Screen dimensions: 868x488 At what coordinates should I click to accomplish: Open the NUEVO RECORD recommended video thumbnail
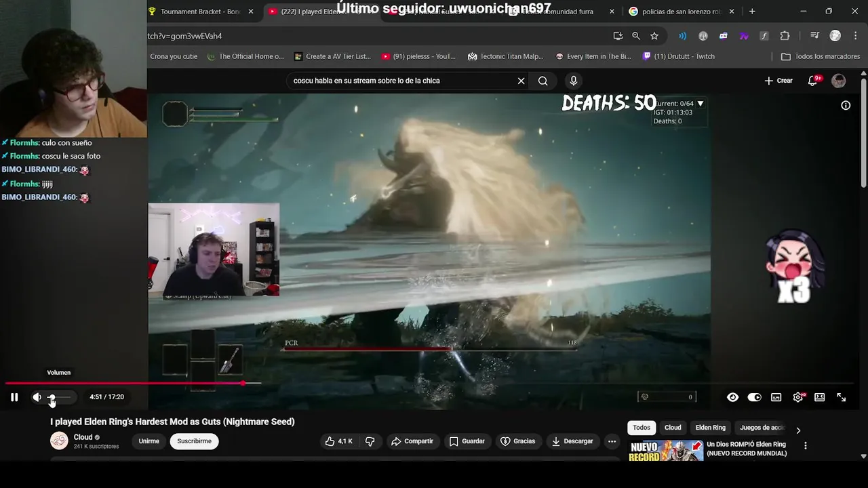click(666, 451)
